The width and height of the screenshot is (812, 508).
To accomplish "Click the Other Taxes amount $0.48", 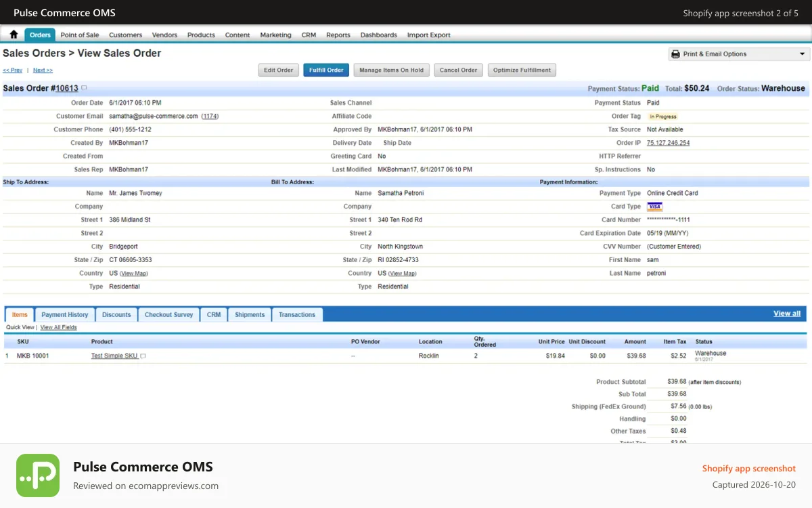I will coord(679,431).
